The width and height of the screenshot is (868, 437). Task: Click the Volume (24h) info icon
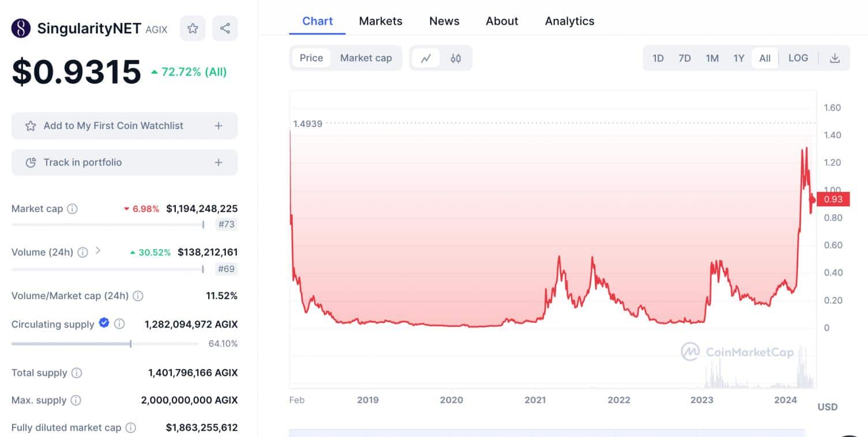(x=83, y=252)
